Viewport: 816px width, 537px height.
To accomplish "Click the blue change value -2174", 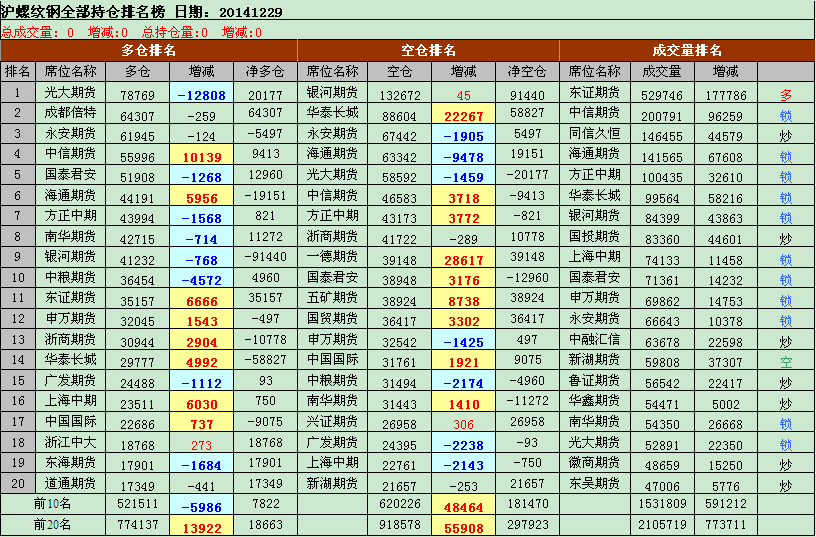I will [463, 383].
